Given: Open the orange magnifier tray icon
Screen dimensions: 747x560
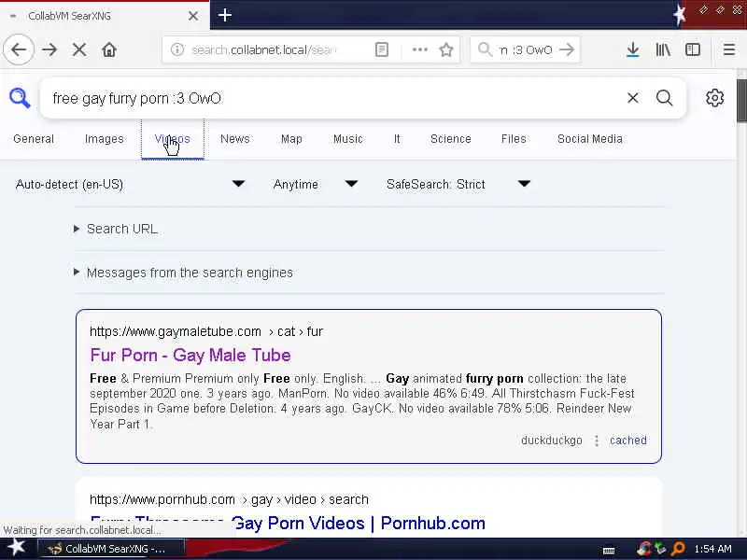Looking at the screenshot, I should click(x=677, y=549).
